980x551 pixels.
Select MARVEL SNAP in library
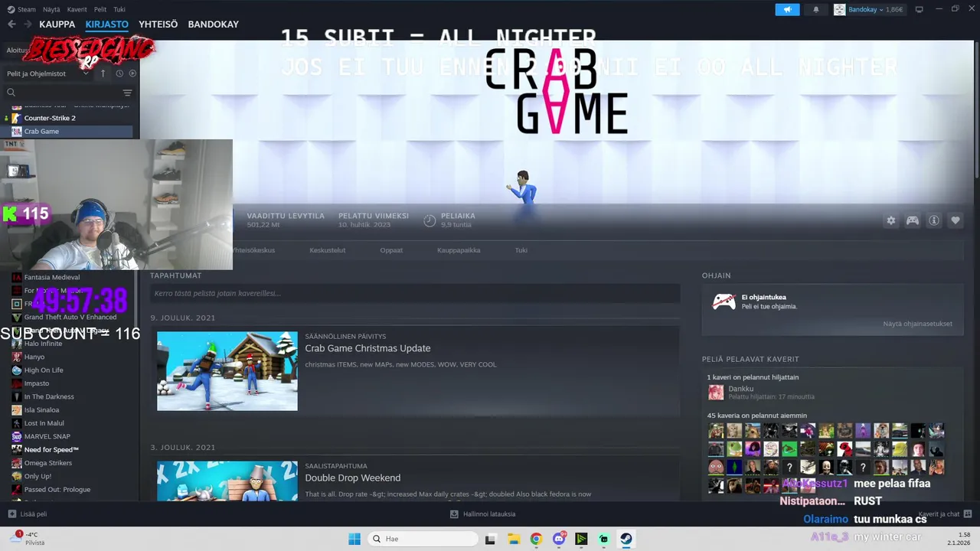point(47,436)
